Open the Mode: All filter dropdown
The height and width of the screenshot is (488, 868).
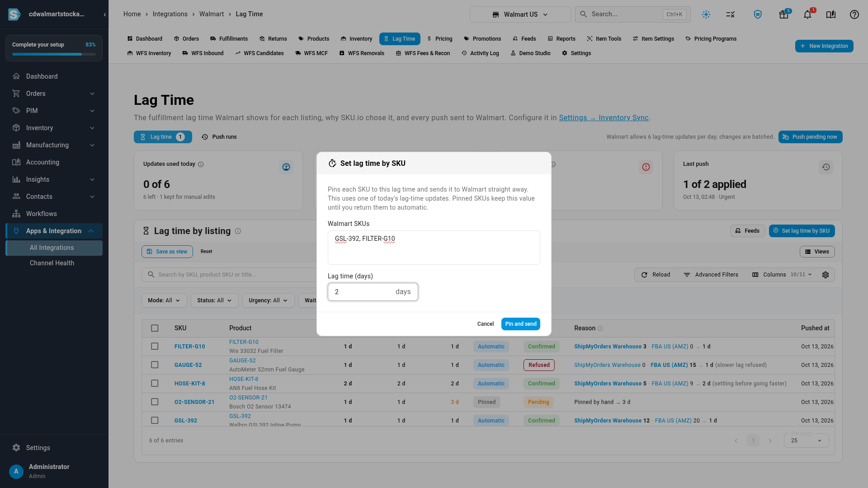point(164,300)
